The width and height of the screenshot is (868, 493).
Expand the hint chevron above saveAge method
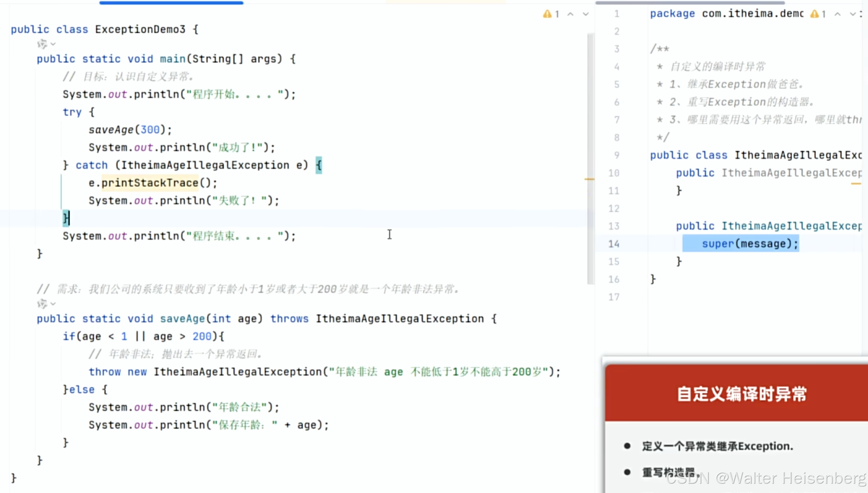click(53, 304)
